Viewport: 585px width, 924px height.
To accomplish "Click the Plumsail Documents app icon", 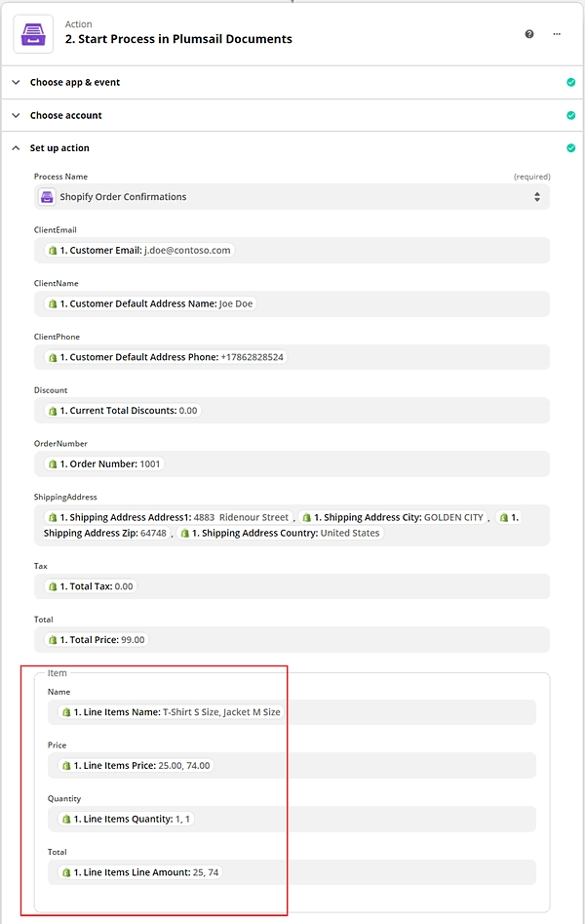I will (x=33, y=34).
